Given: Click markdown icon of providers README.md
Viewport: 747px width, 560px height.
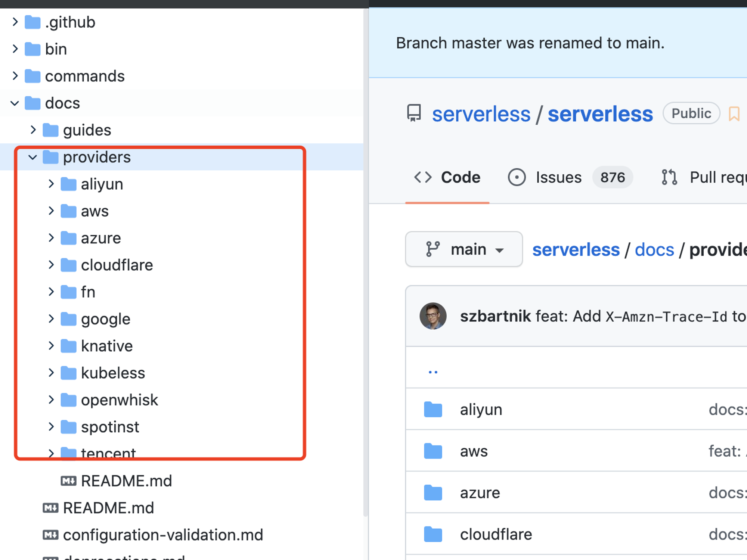Looking at the screenshot, I should coord(69,481).
